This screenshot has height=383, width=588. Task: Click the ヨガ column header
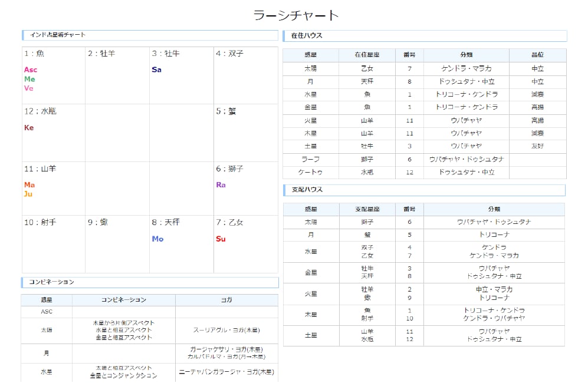[x=226, y=300]
